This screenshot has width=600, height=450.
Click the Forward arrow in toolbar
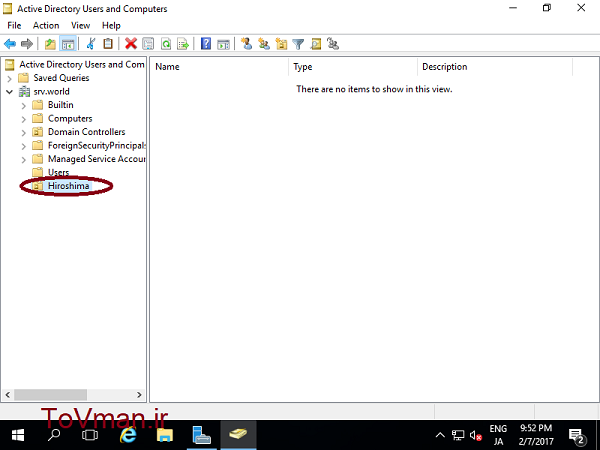27,44
